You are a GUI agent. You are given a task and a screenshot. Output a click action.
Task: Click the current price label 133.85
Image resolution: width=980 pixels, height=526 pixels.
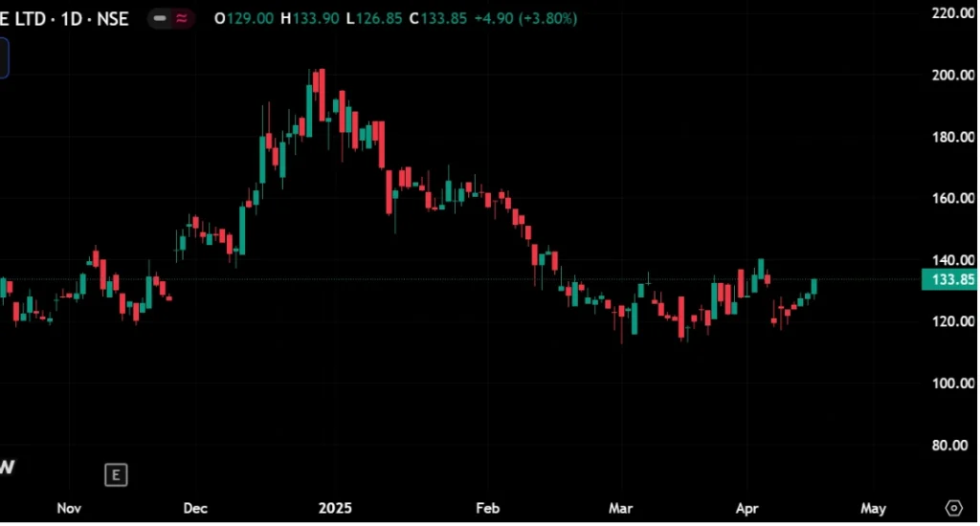[949, 279]
